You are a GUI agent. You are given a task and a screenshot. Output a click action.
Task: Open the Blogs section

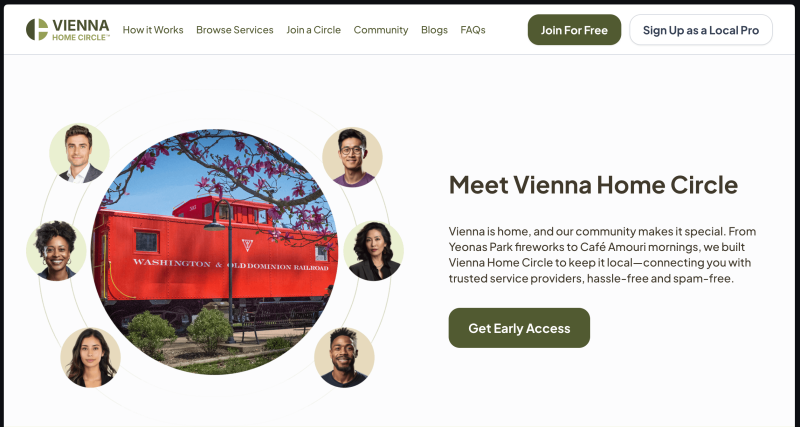pos(434,30)
